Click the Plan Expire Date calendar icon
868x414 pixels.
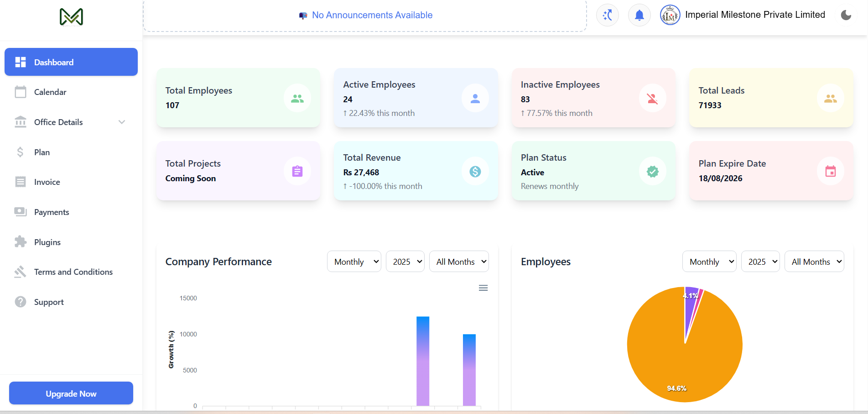click(830, 171)
